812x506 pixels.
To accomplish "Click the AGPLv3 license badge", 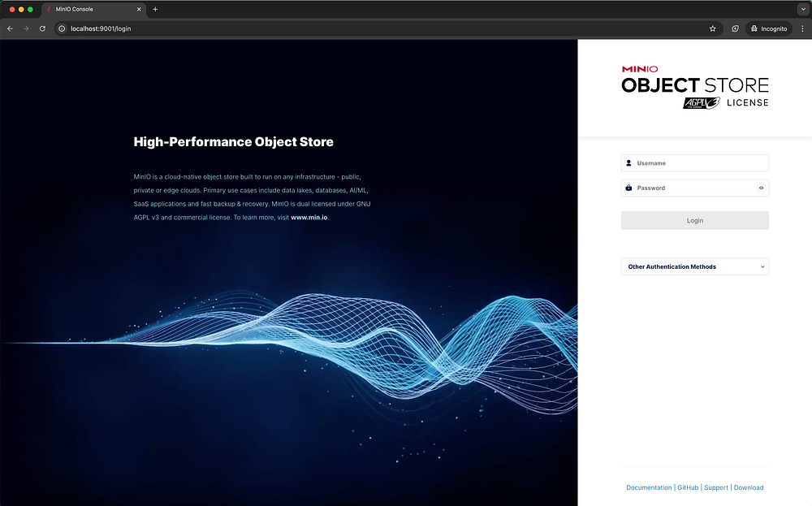I will 702,102.
